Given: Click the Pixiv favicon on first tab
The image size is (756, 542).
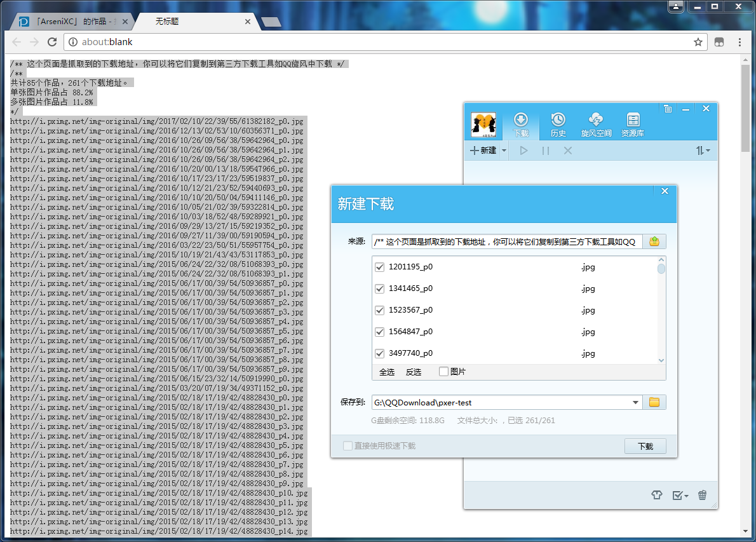Looking at the screenshot, I should click(x=24, y=22).
